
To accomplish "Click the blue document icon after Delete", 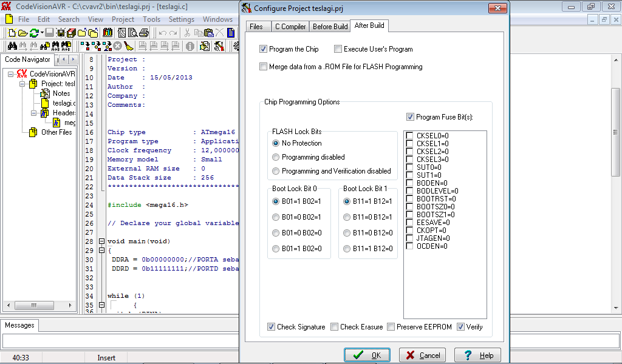I will point(231,33).
